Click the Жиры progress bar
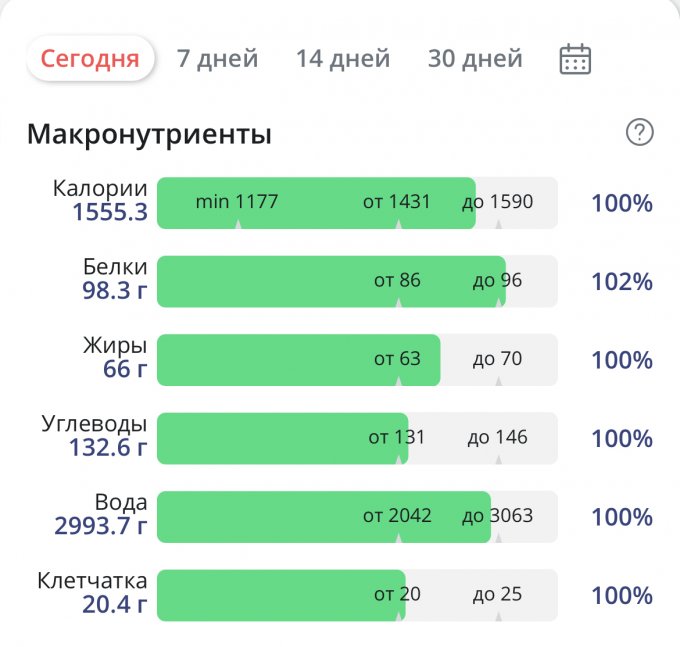This screenshot has width=680, height=647. point(357,359)
